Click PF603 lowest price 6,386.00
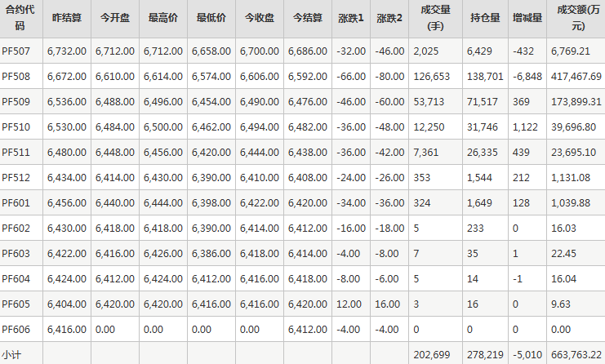 coord(211,253)
